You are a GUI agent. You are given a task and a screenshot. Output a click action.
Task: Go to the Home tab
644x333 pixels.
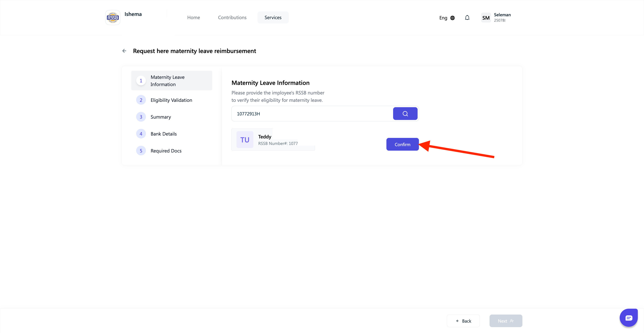tap(194, 17)
